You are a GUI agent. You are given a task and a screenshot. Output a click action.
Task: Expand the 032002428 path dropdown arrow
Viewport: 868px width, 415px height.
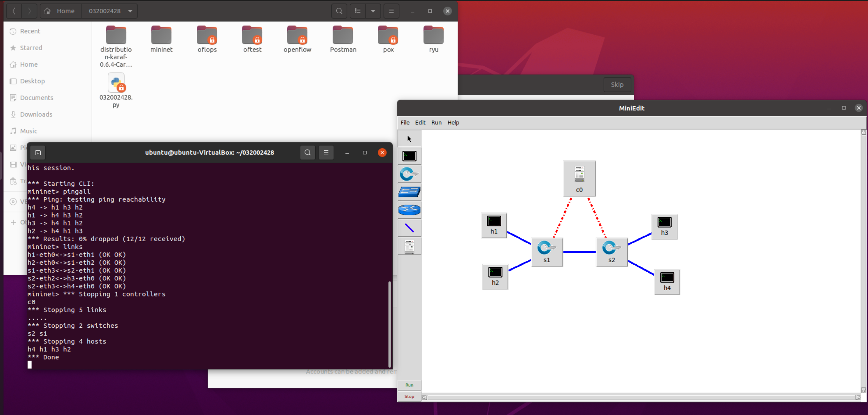(130, 11)
